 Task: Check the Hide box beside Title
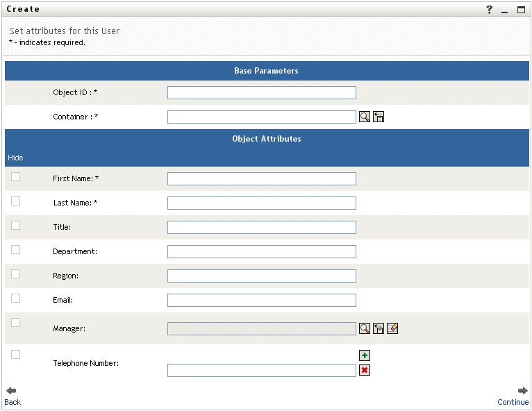pos(16,226)
